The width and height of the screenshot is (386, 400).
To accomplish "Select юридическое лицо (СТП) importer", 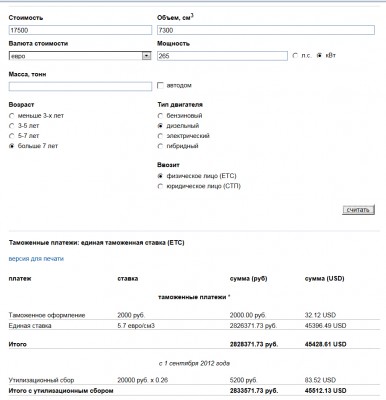I will pos(160,186).
